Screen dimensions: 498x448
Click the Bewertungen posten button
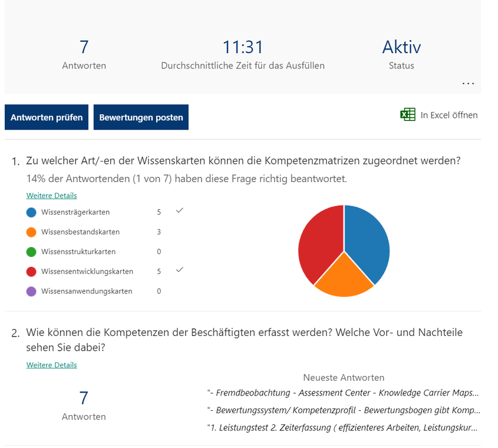tap(141, 117)
